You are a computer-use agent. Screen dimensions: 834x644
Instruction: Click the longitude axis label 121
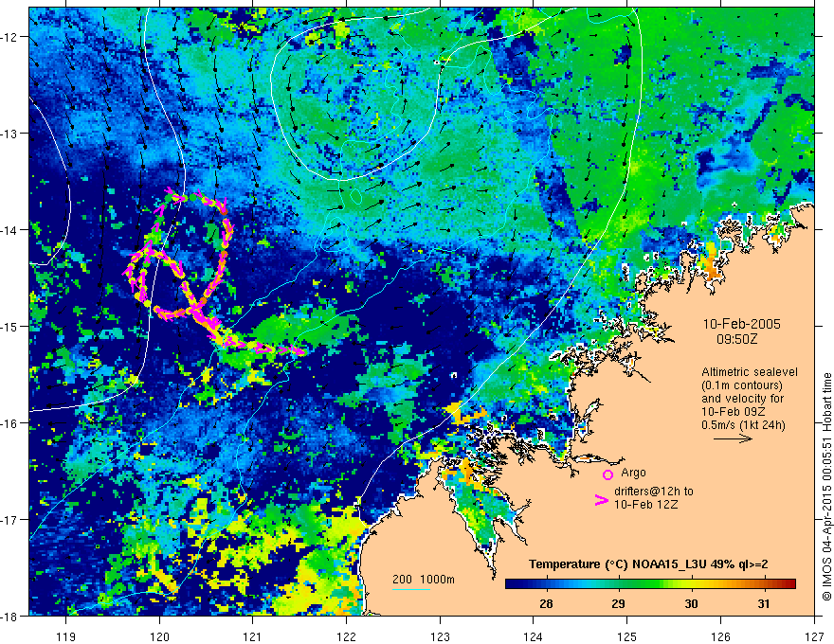[253, 636]
